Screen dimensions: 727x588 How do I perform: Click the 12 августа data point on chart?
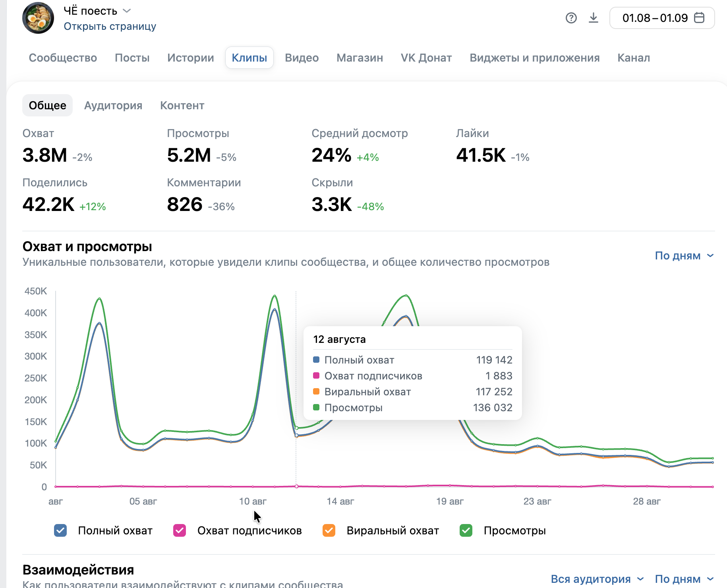(x=296, y=435)
